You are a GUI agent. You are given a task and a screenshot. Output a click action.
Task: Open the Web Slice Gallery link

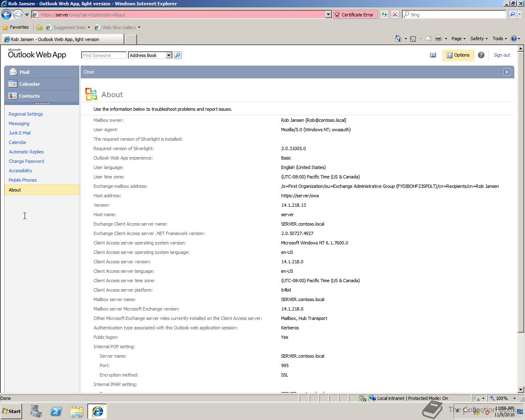(x=117, y=27)
